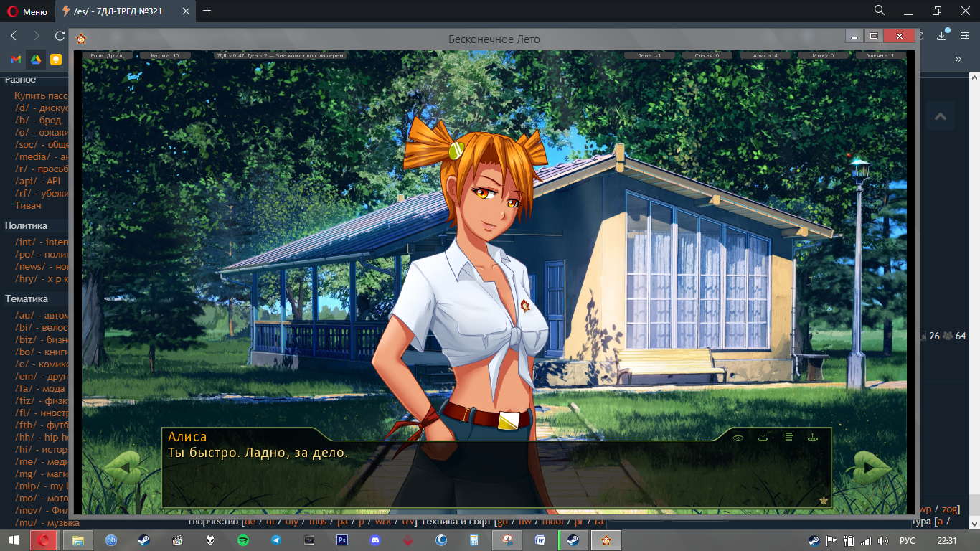Expand the bookmarks bar overflow chevron
The width and height of the screenshot is (980, 551).
coord(958,60)
